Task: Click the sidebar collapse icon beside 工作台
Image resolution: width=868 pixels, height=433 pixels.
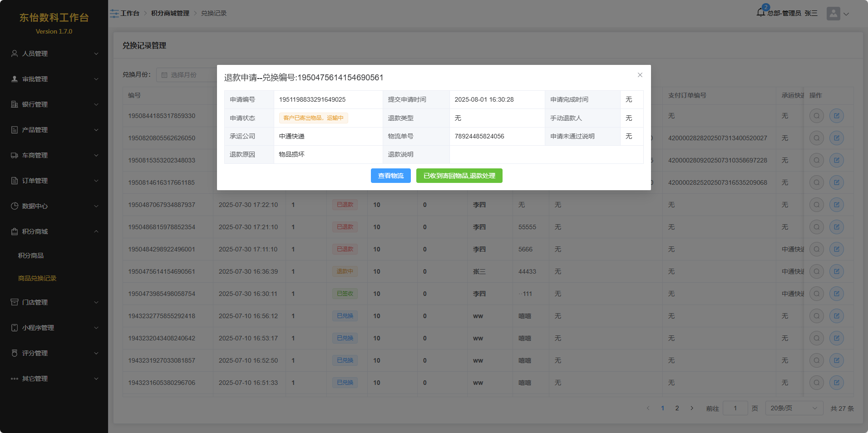Action: [x=114, y=14]
